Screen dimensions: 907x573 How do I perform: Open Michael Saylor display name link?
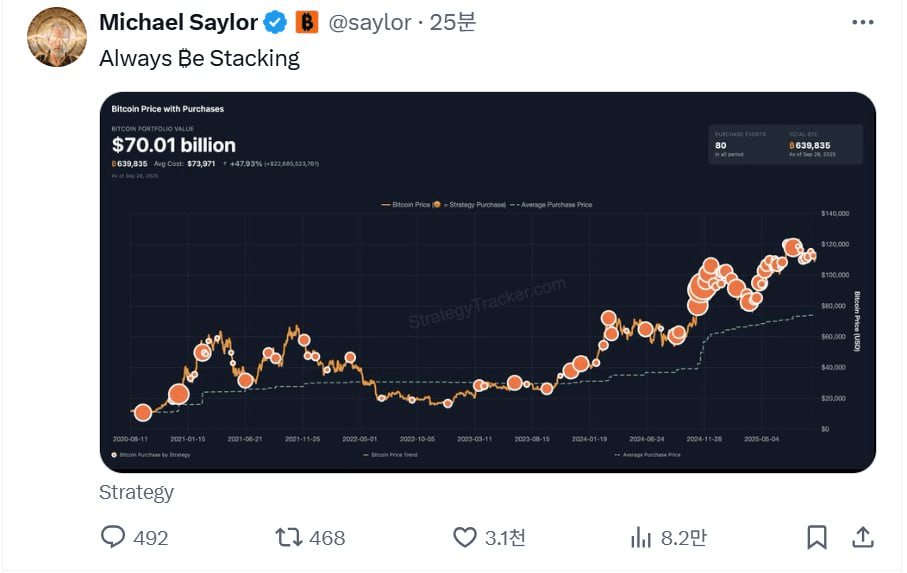[x=178, y=23]
